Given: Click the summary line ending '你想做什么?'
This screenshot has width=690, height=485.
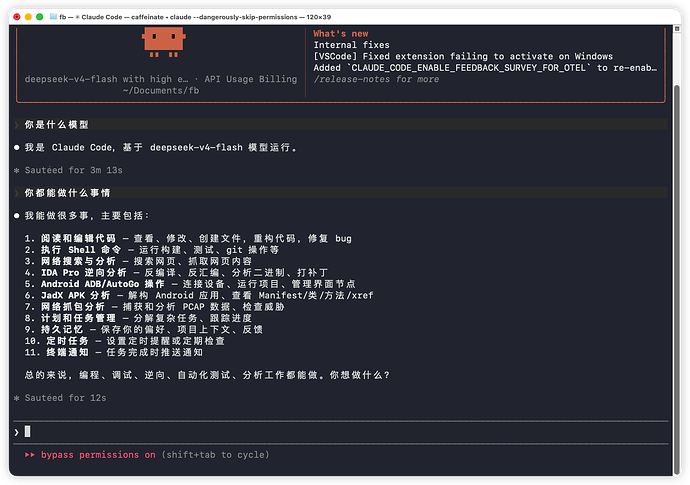Looking at the screenshot, I should point(207,375).
